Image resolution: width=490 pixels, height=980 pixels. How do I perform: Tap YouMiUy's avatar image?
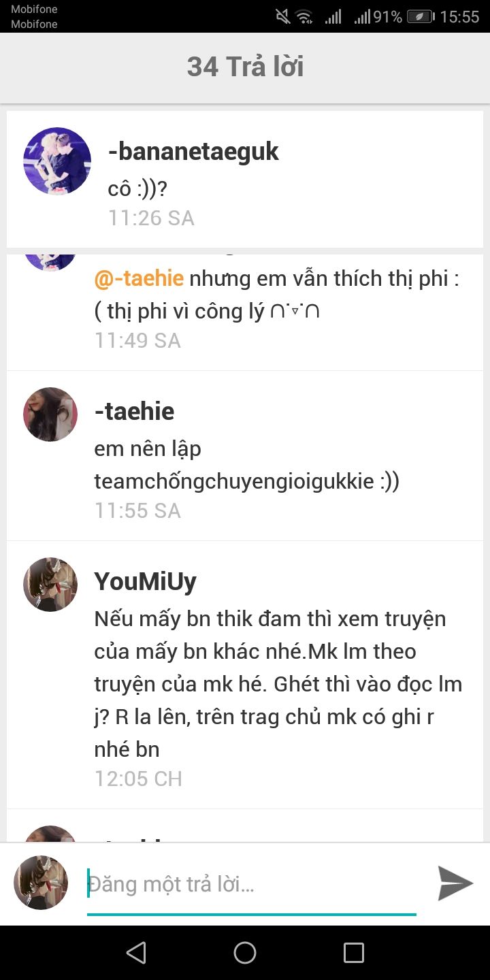(50, 585)
